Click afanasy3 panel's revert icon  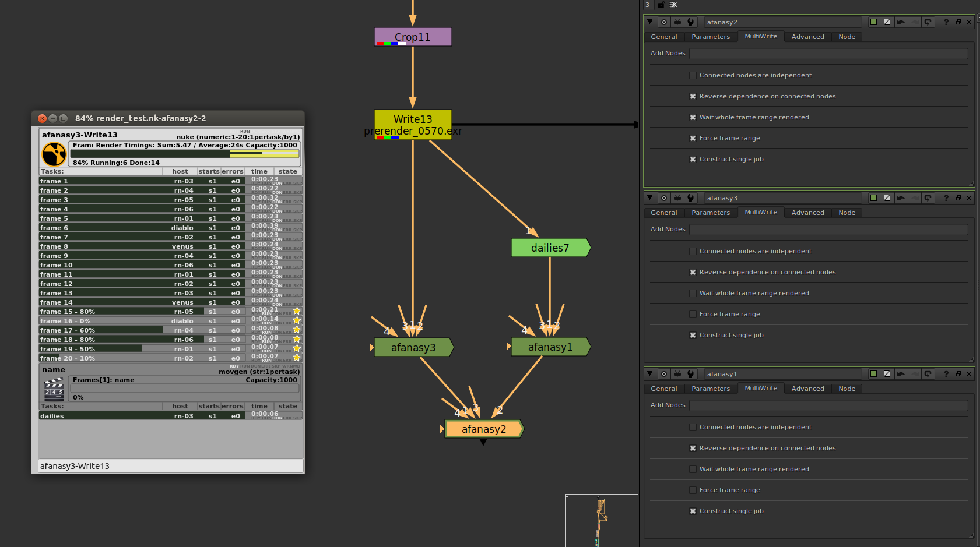928,198
